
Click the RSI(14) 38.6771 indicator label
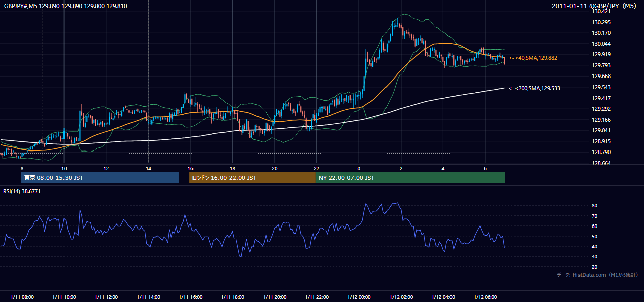point(22,191)
